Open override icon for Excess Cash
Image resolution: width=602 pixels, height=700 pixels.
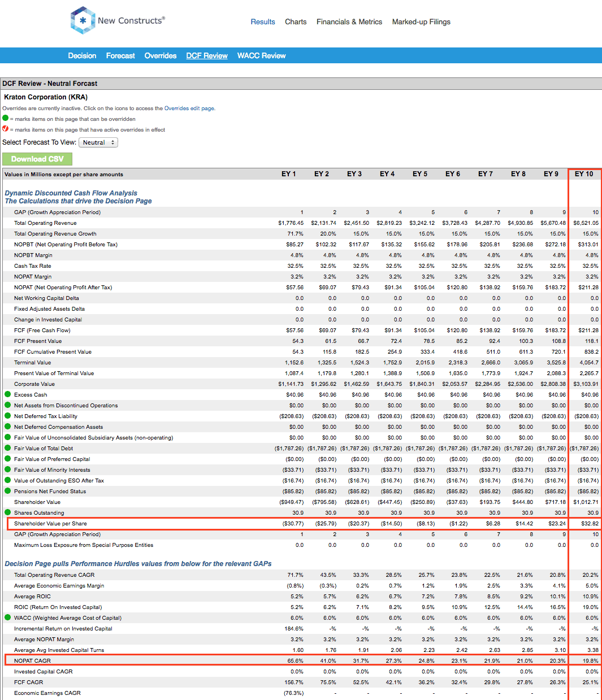[8, 394]
